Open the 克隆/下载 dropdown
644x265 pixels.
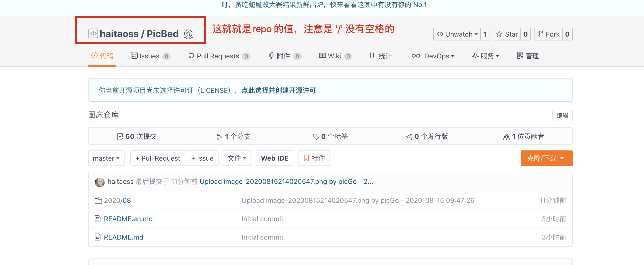[547, 158]
